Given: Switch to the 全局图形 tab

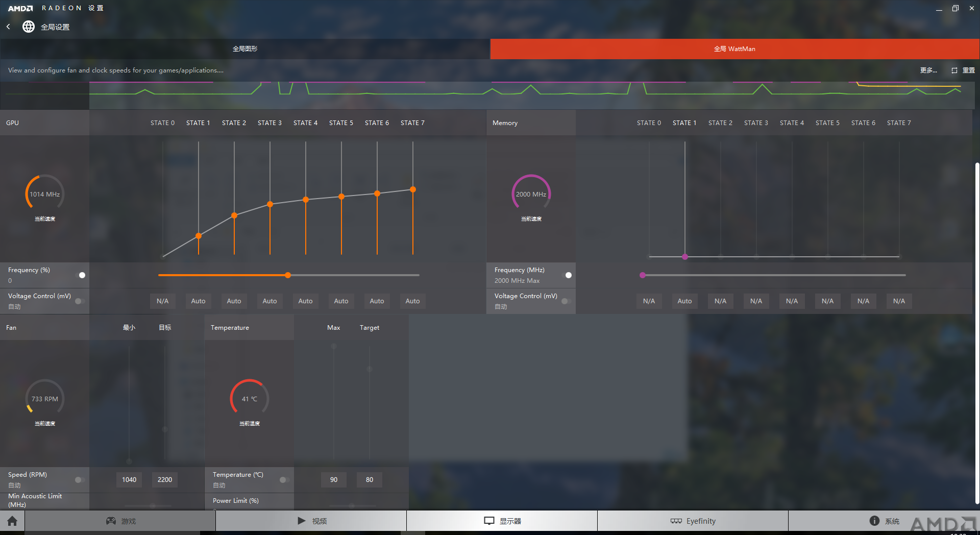Looking at the screenshot, I should coord(245,49).
